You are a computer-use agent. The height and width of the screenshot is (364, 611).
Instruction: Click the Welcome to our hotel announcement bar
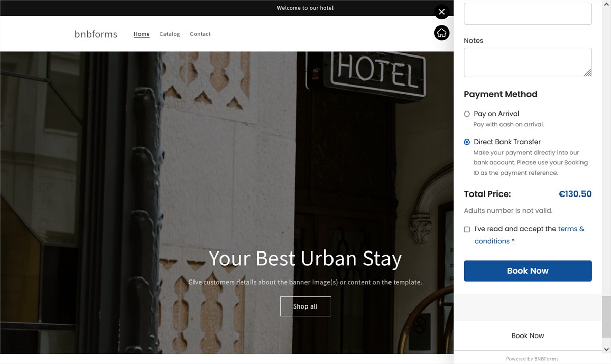(x=305, y=8)
